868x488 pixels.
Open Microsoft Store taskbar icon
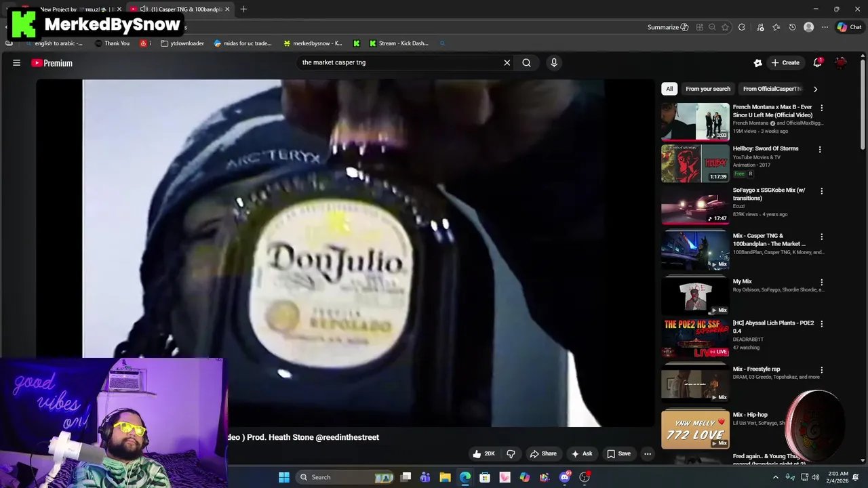click(485, 477)
